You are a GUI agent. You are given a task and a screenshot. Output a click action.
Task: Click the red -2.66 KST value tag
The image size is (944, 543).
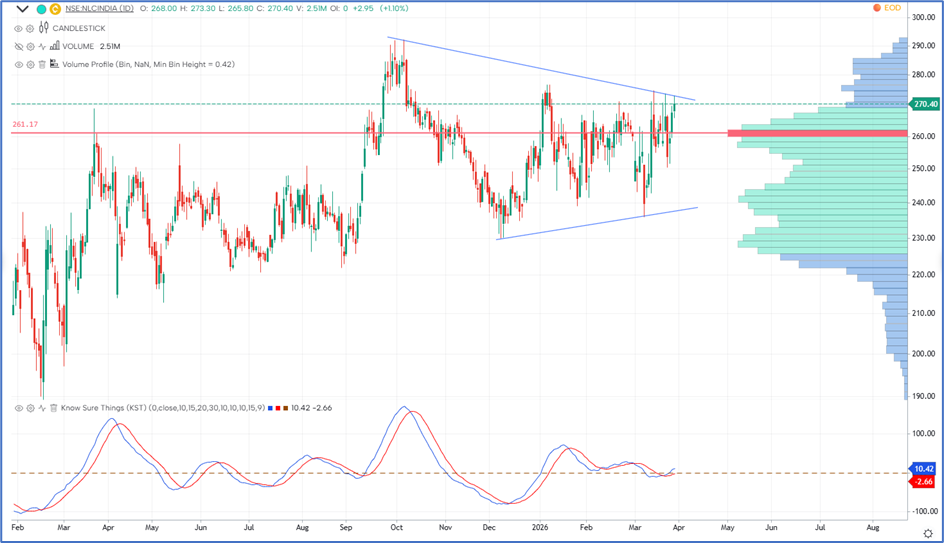pyautogui.click(x=923, y=482)
